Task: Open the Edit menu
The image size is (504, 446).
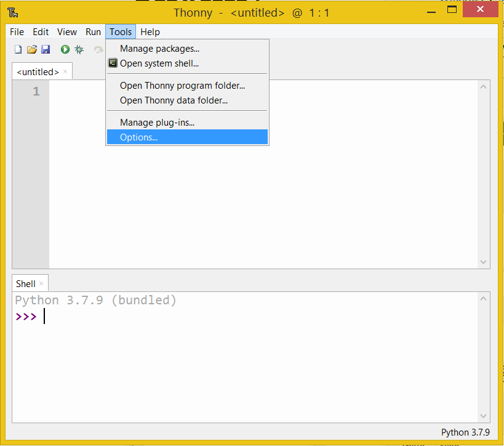Action: pos(41,32)
